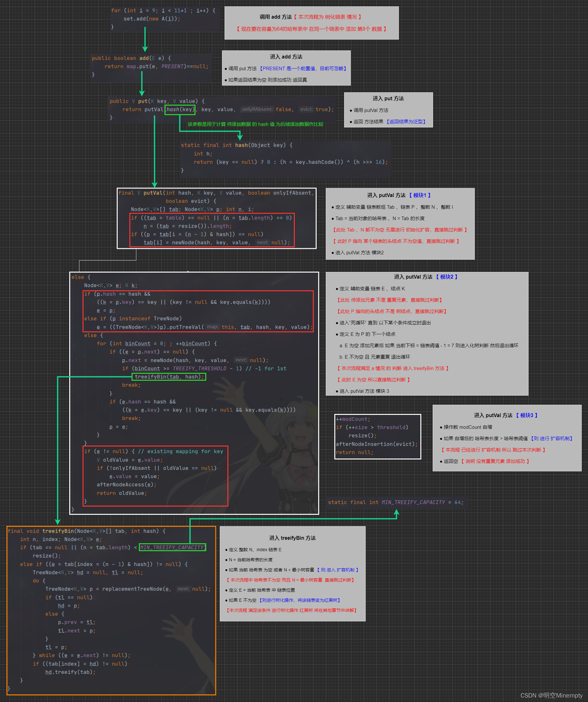Image resolution: width=588 pixels, height=702 pixels.
Task: Click the heading '进入 treeifyBin 方法'
Action: 293,538
